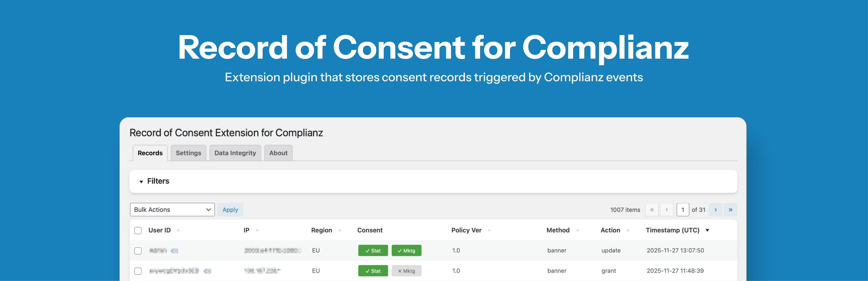Open the Bulk Actions dropdown
This screenshot has height=281, width=868.
tap(172, 210)
